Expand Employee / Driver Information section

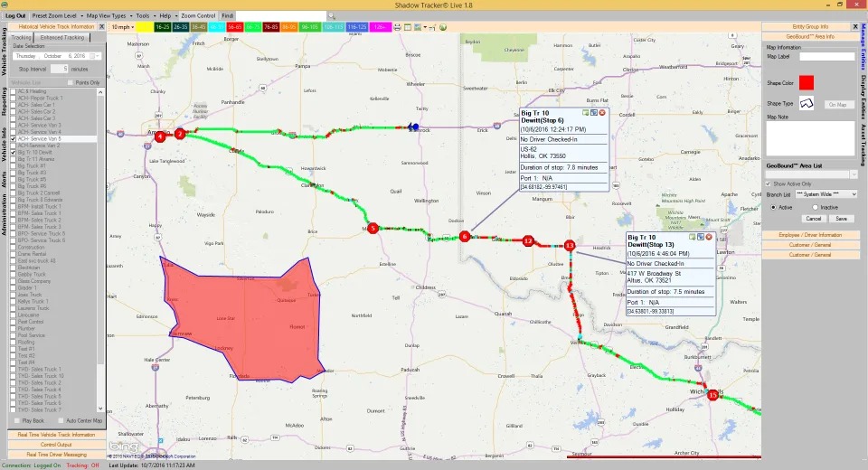(x=810, y=235)
